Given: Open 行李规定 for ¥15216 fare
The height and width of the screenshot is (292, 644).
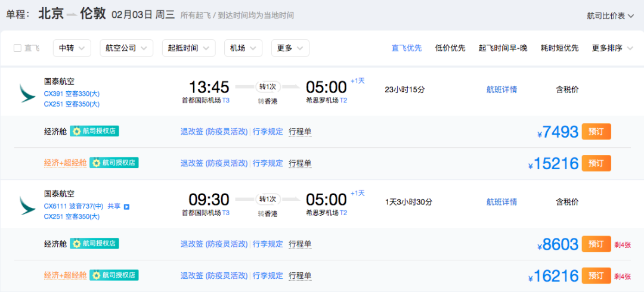Looking at the screenshot, I should click(x=268, y=163).
